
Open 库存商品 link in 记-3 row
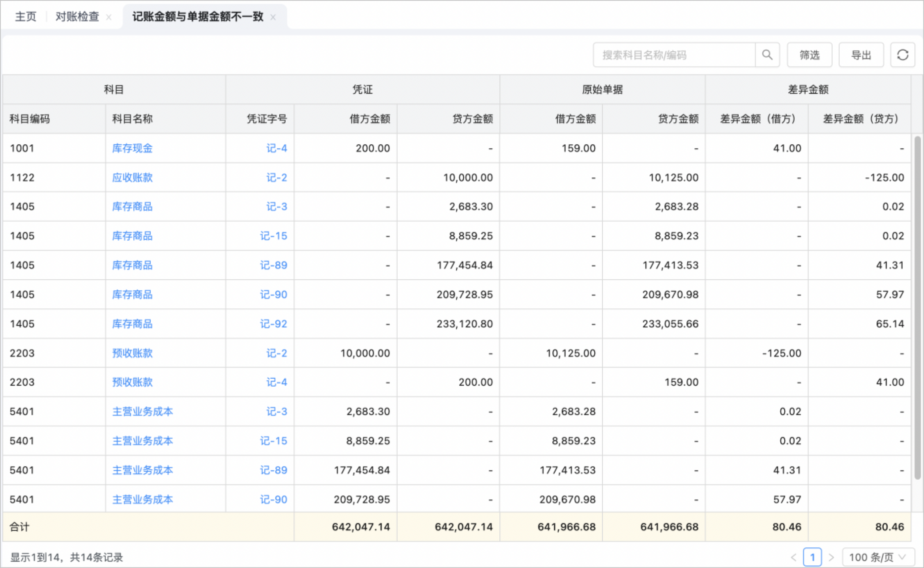pos(132,207)
